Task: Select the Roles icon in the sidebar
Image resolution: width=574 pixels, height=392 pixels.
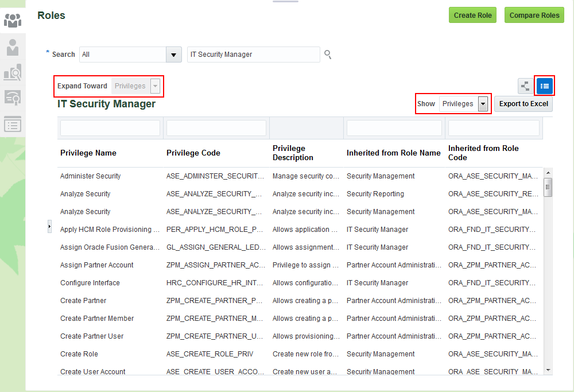Action: coord(13,20)
